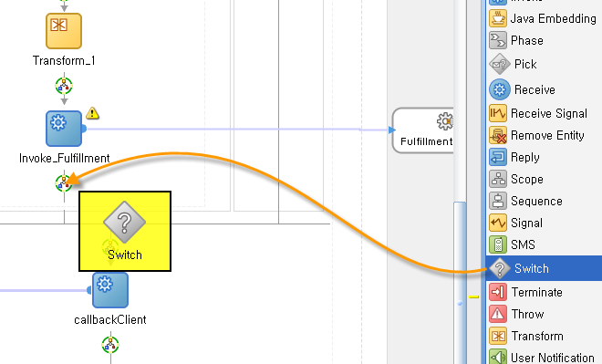Click the SMS palette icon
The width and height of the screenshot is (602, 364).
(x=498, y=244)
